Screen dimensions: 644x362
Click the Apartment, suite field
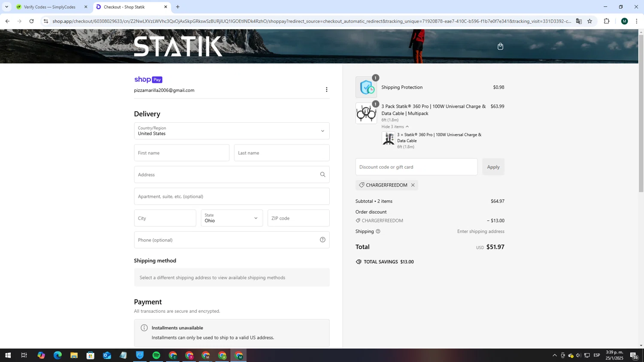click(x=232, y=196)
